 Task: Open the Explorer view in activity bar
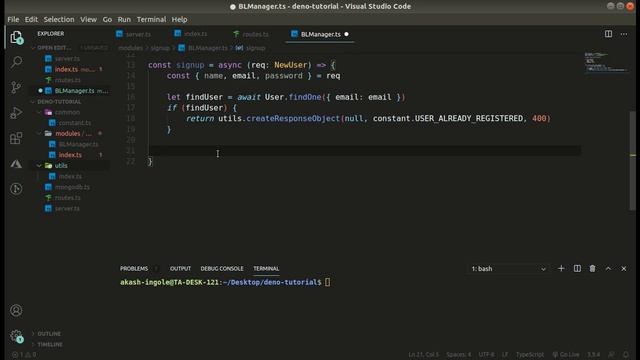[x=16, y=38]
